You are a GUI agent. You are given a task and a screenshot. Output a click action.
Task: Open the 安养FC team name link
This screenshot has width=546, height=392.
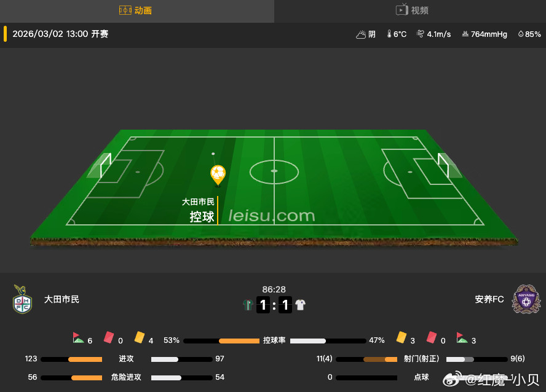(x=489, y=299)
